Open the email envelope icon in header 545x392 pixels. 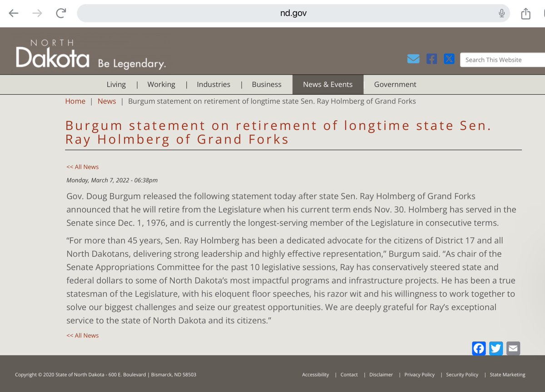(x=413, y=59)
